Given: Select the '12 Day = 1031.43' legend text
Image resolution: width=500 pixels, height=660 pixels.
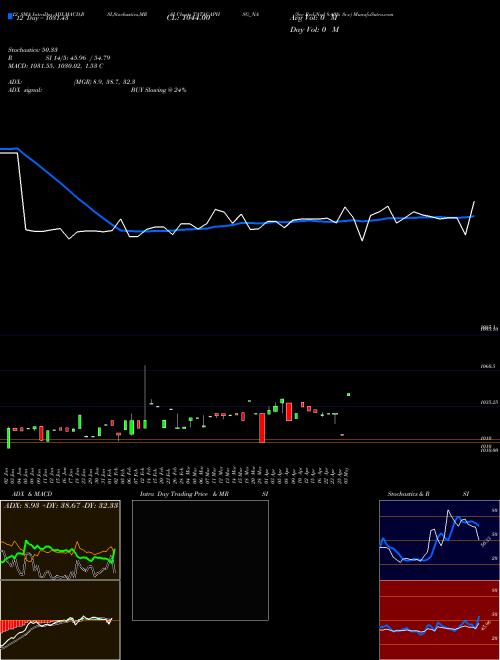Looking at the screenshot, I should (x=41, y=18).
